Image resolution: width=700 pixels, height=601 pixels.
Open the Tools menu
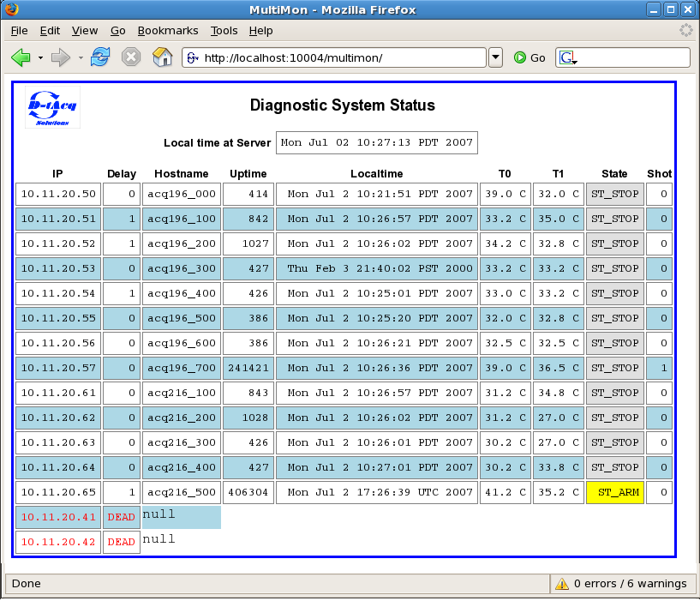click(224, 31)
